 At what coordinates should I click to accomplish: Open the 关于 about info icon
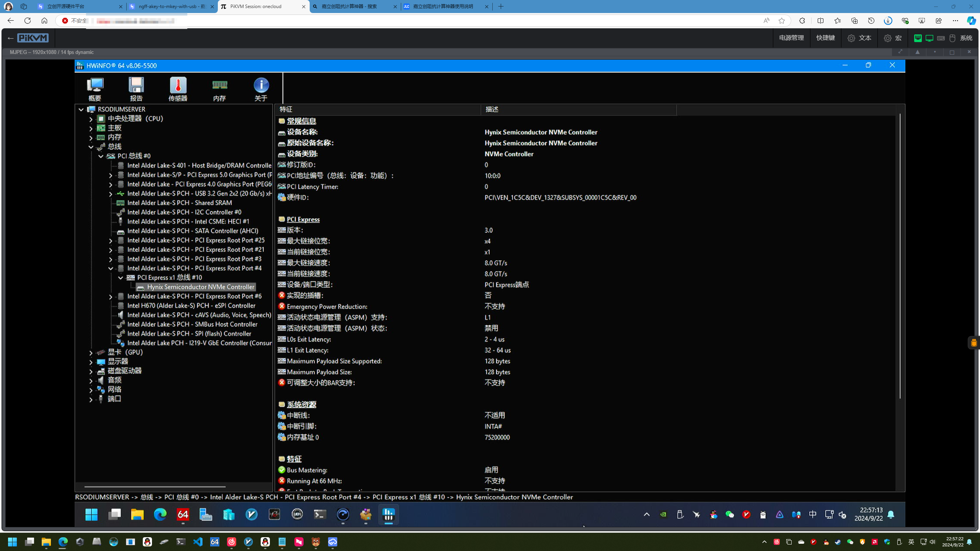coord(261,89)
